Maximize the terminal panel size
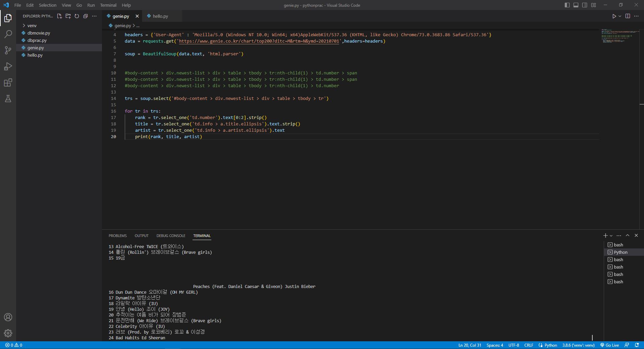 click(628, 236)
